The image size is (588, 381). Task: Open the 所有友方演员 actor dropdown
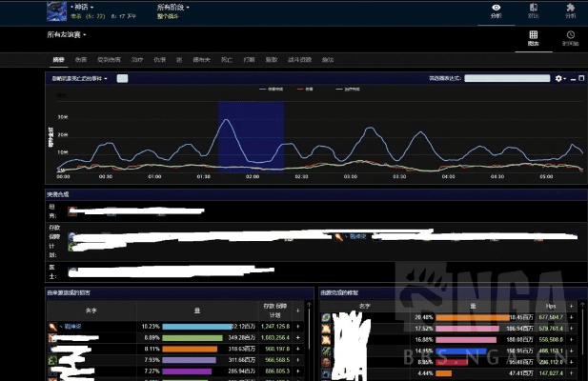(x=67, y=35)
